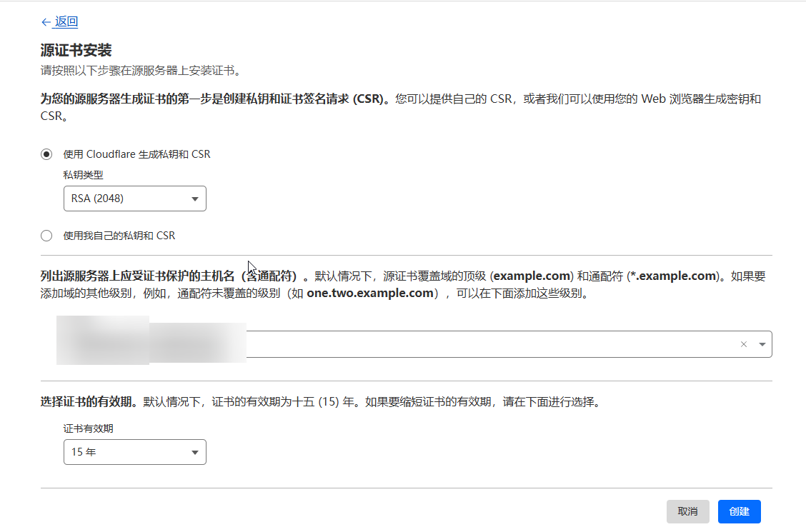This screenshot has height=532, width=806.
Task: Expand the hostname list dropdown arrow
Action: click(x=762, y=344)
